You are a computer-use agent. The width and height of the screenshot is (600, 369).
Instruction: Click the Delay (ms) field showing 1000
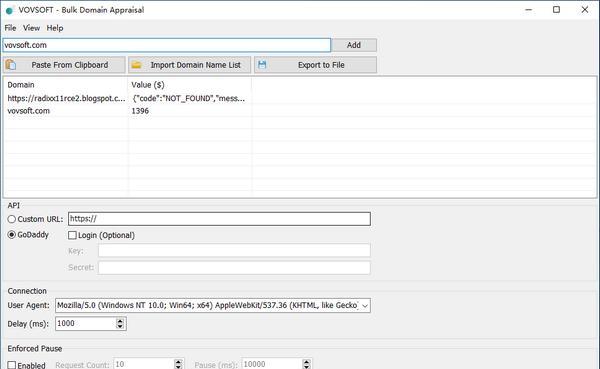pos(86,323)
